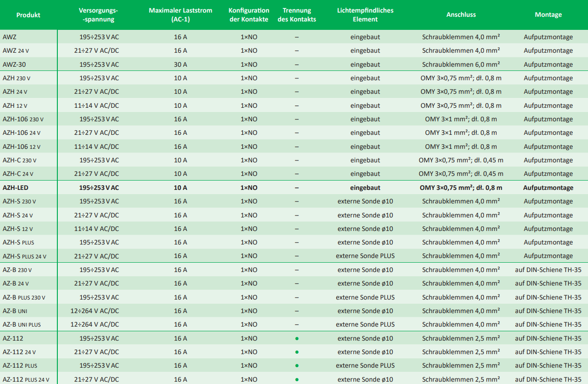Click Schraubklemmen 2,5 mm² in AZ-112 24 V row
This screenshot has width=588, height=384.
(x=461, y=352)
